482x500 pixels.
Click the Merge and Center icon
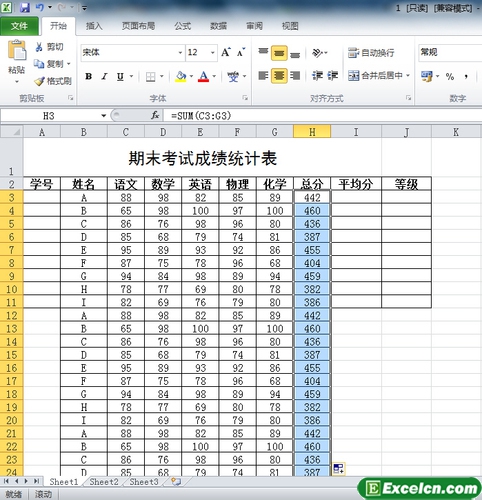354,76
